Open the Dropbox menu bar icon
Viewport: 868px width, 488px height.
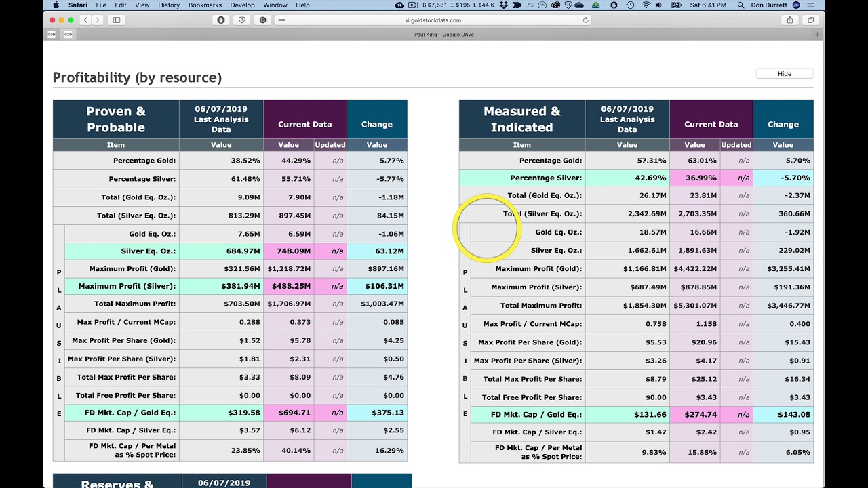pyautogui.click(x=504, y=5)
